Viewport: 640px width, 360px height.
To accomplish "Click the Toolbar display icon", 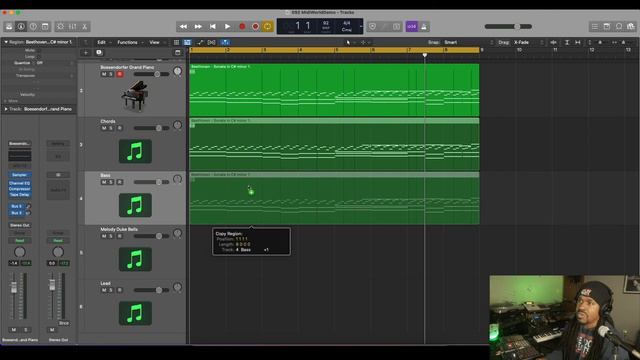I will [45, 27].
